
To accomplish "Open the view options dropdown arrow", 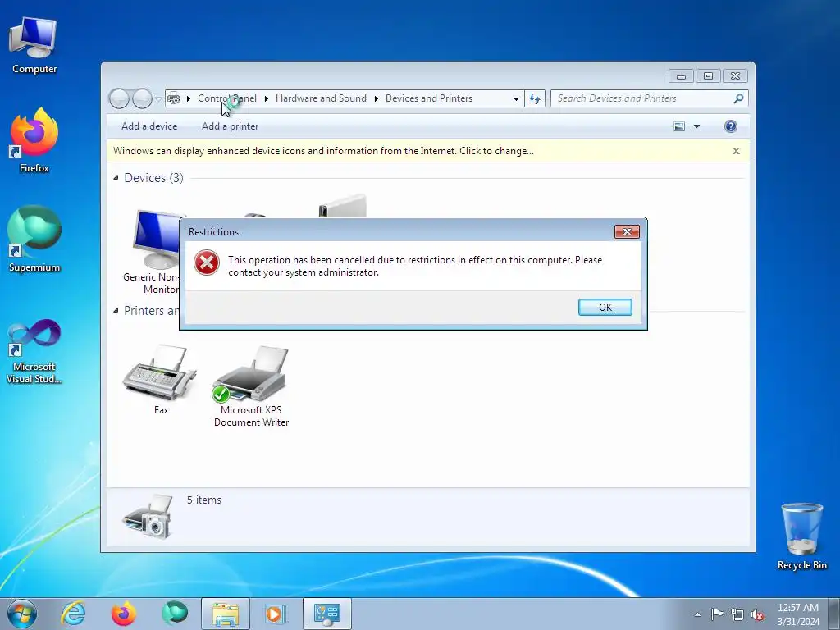I will pos(696,126).
